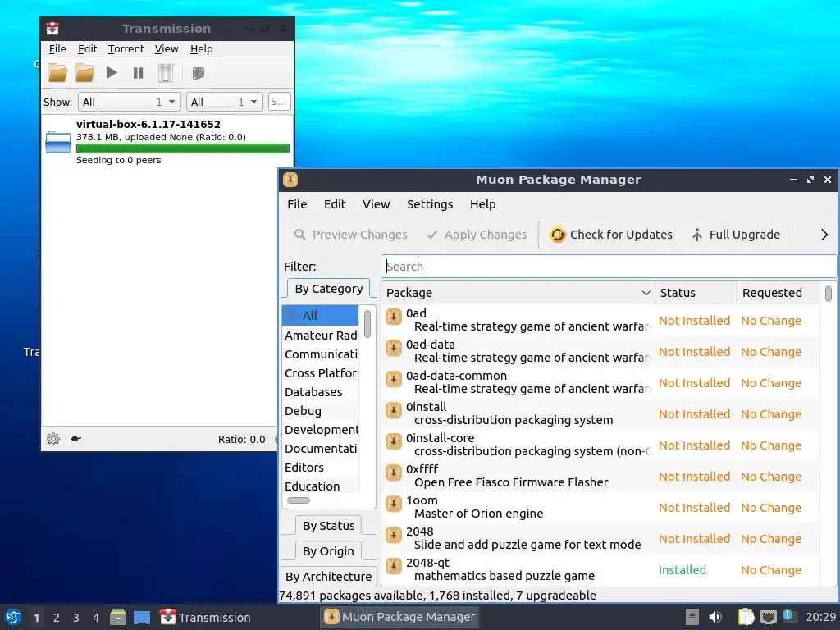Click Status column header

(x=696, y=293)
